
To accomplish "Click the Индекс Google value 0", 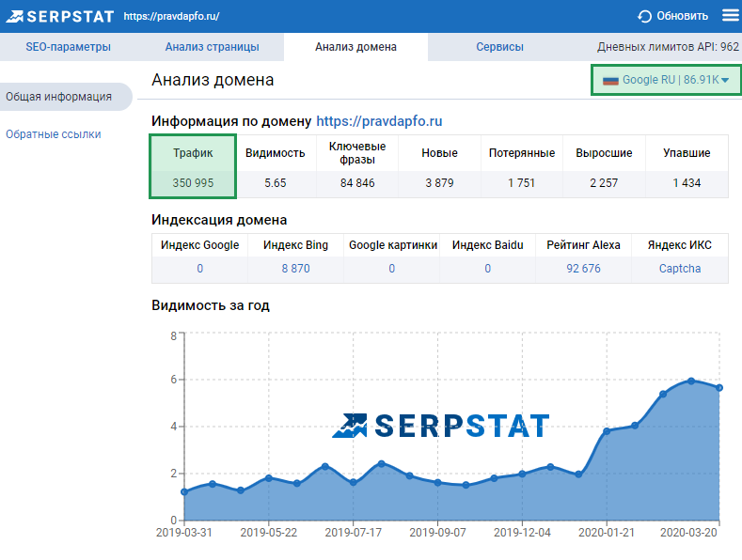I will [199, 269].
